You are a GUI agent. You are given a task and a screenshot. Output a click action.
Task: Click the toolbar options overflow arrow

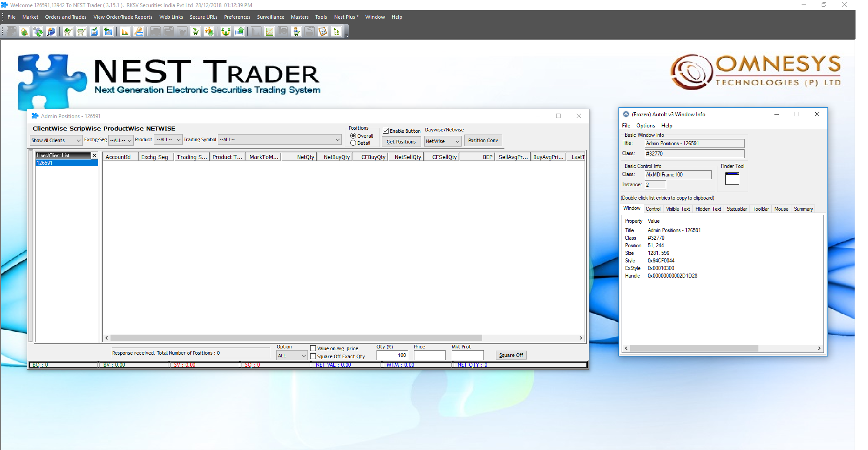tap(347, 36)
